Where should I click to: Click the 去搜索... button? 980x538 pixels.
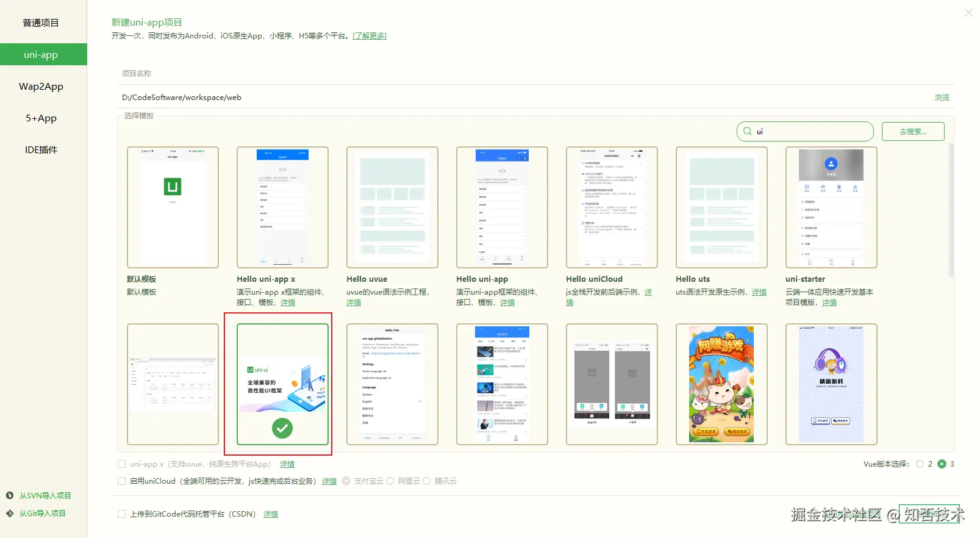[913, 131]
